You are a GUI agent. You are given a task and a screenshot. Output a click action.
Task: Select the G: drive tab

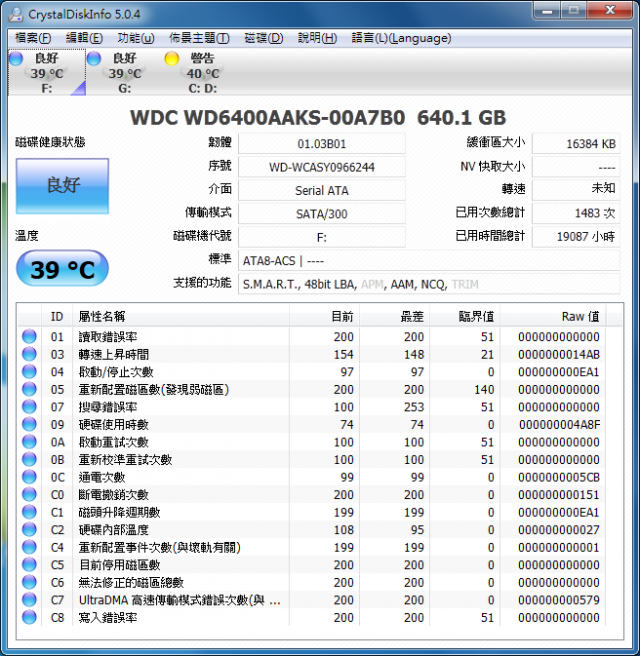coord(124,72)
